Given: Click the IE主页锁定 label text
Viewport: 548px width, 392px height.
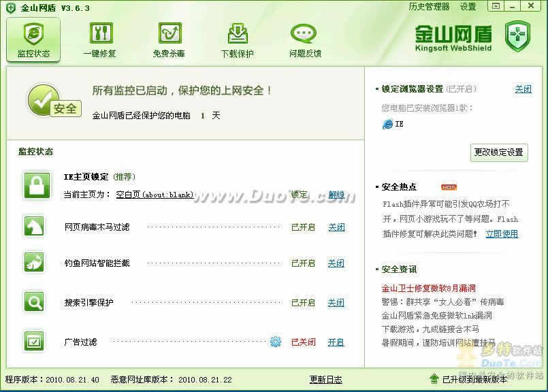Looking at the screenshot, I should tap(86, 177).
